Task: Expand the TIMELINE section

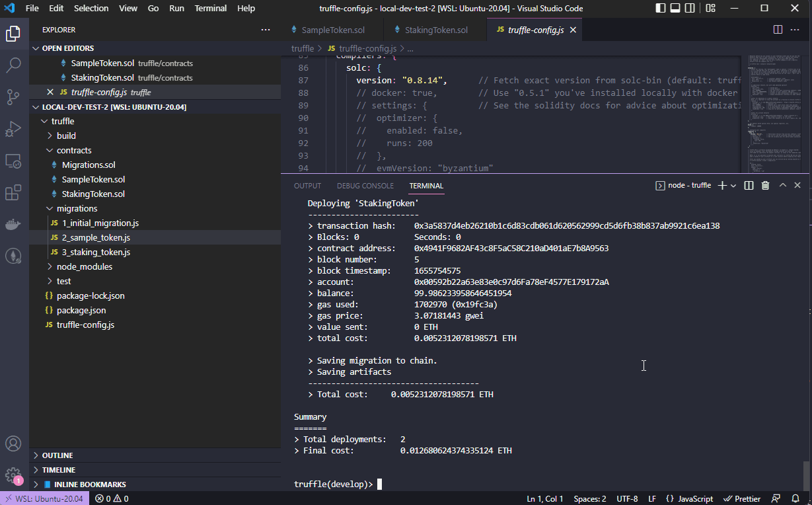Action: coord(155,470)
